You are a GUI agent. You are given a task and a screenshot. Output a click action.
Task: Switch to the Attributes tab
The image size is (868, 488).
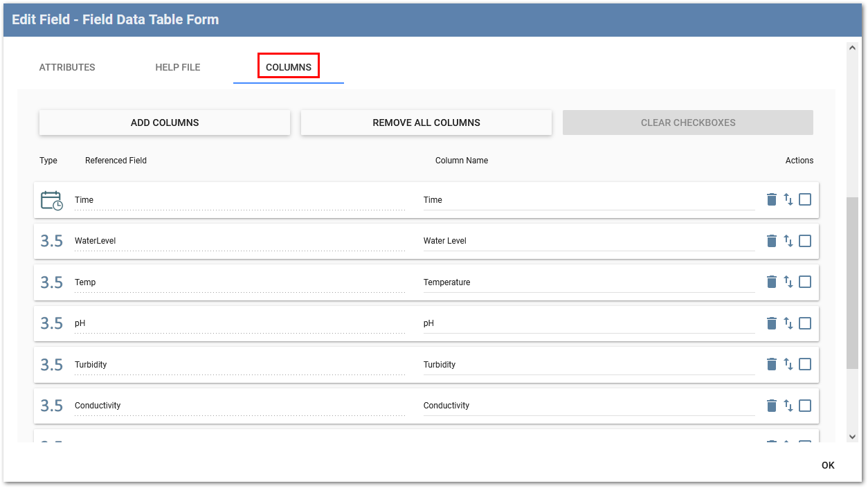click(x=67, y=67)
